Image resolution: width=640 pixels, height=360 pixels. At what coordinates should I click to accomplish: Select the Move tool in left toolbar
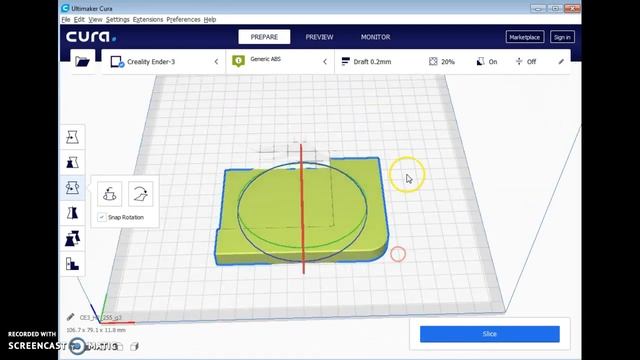pyautogui.click(x=72, y=137)
